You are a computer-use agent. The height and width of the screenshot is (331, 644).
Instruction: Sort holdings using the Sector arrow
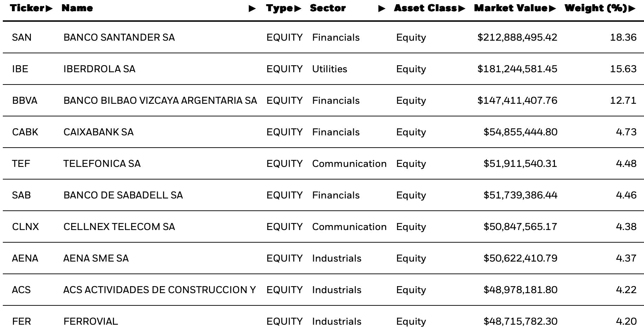(x=382, y=8)
